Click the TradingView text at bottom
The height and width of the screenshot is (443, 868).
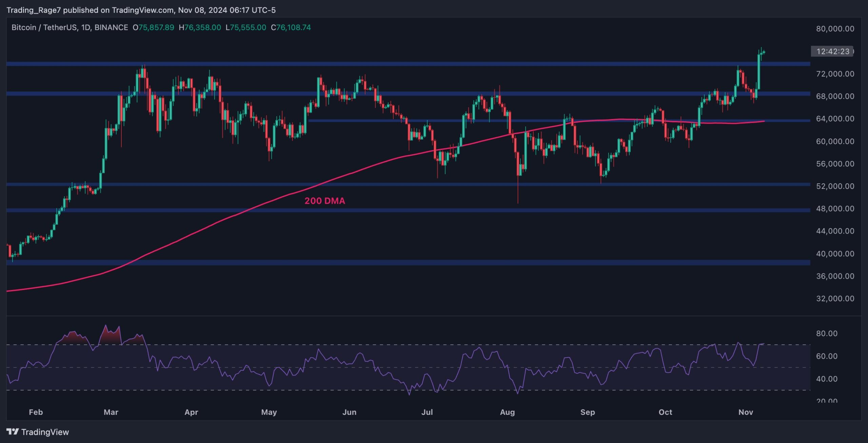tap(45, 432)
